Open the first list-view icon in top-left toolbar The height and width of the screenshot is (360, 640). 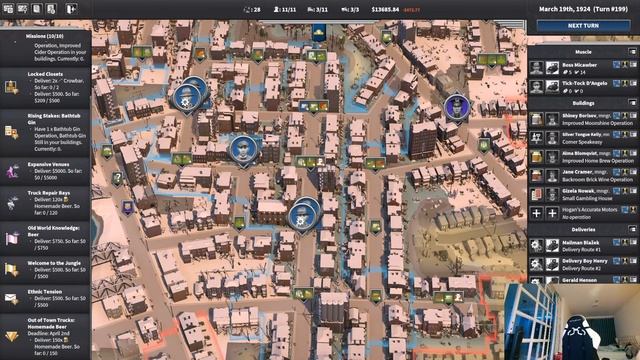pos(8,9)
